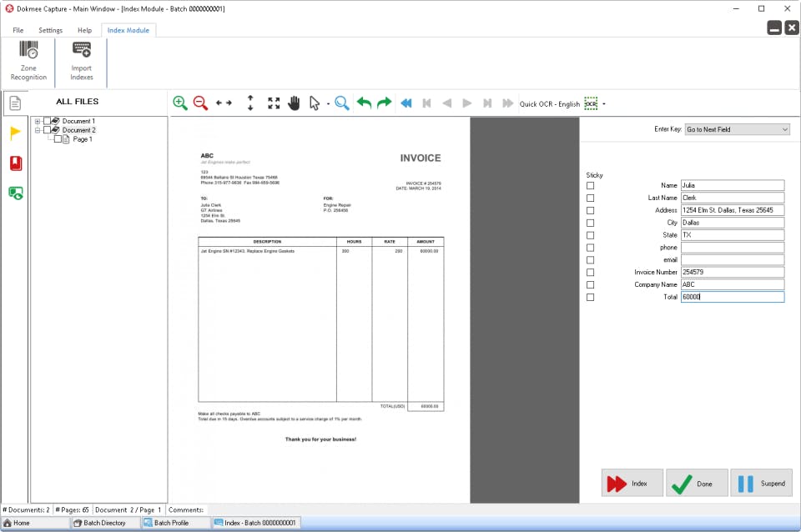The width and height of the screenshot is (801, 532).
Task: Select the Index Module ribbon tab
Action: tap(128, 30)
